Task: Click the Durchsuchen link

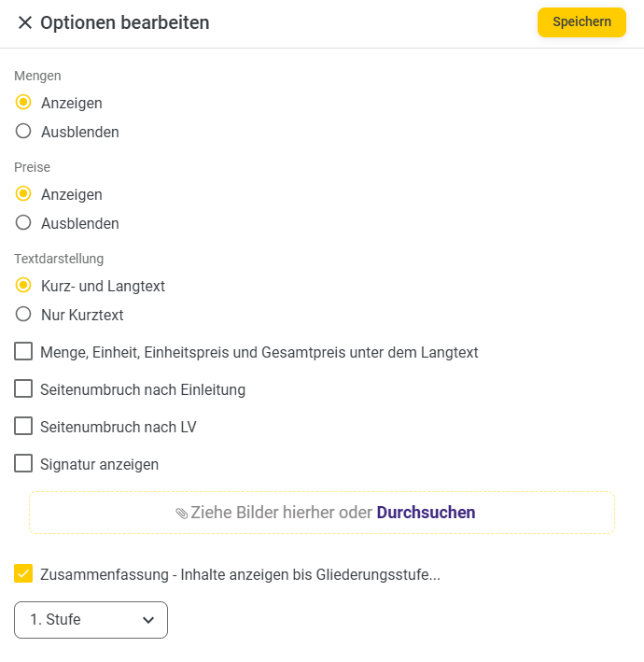Action: [x=426, y=513]
